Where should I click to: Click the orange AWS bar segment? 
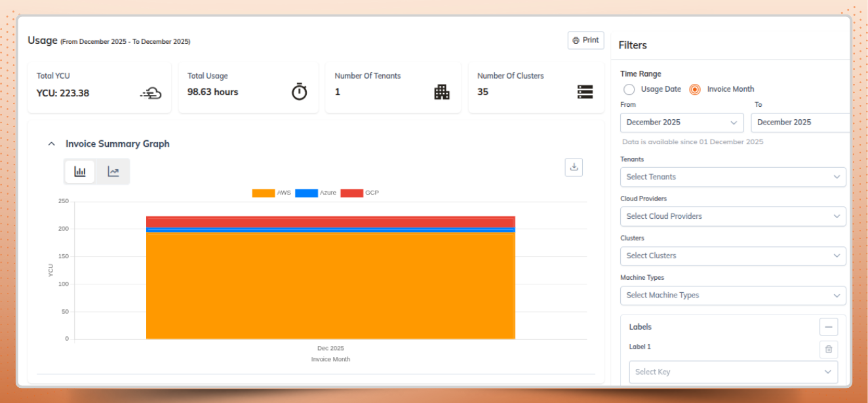(330, 285)
